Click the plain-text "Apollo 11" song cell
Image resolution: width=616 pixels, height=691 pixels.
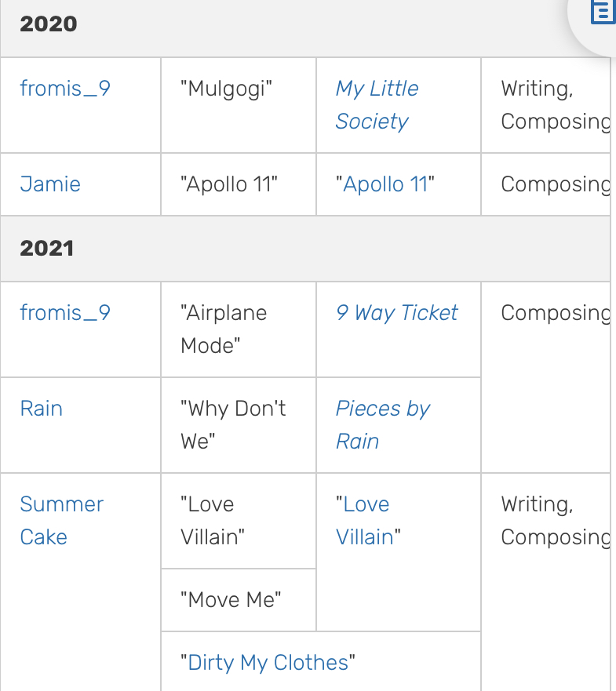coord(239,184)
